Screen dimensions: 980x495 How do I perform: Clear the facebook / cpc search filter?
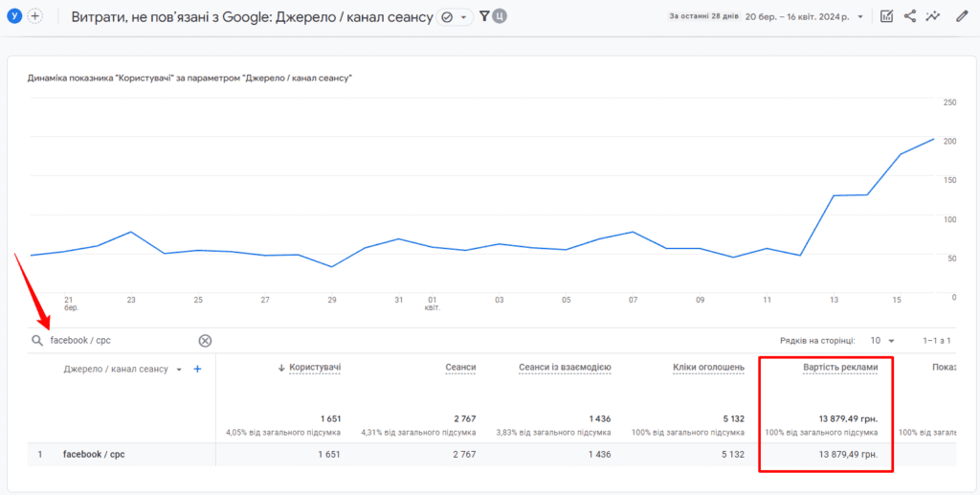(205, 341)
